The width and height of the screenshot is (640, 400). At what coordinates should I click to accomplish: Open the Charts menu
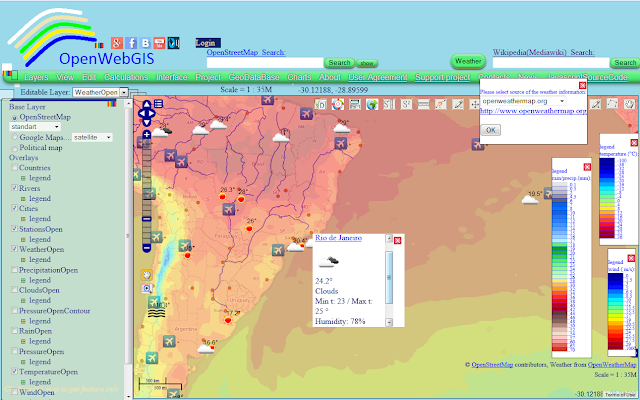(299, 77)
